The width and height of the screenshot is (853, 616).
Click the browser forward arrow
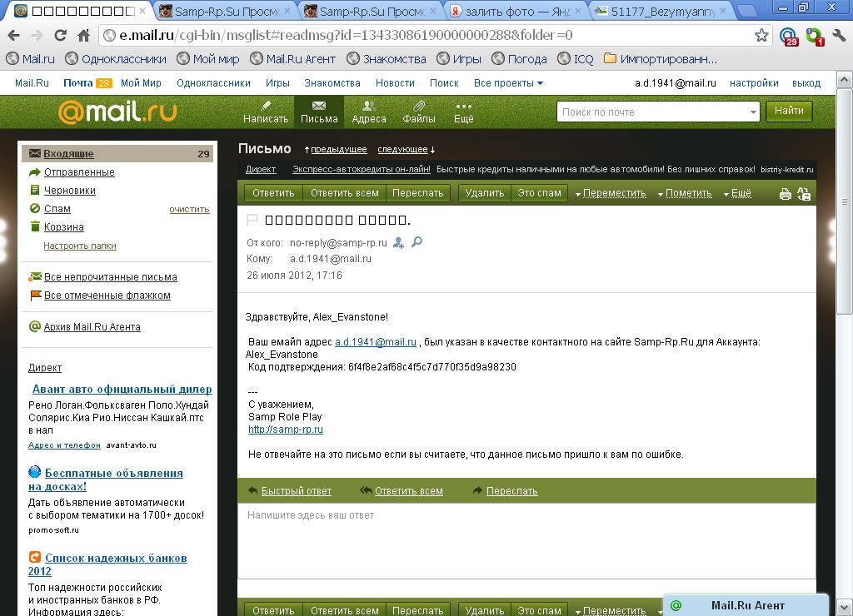[x=37, y=35]
